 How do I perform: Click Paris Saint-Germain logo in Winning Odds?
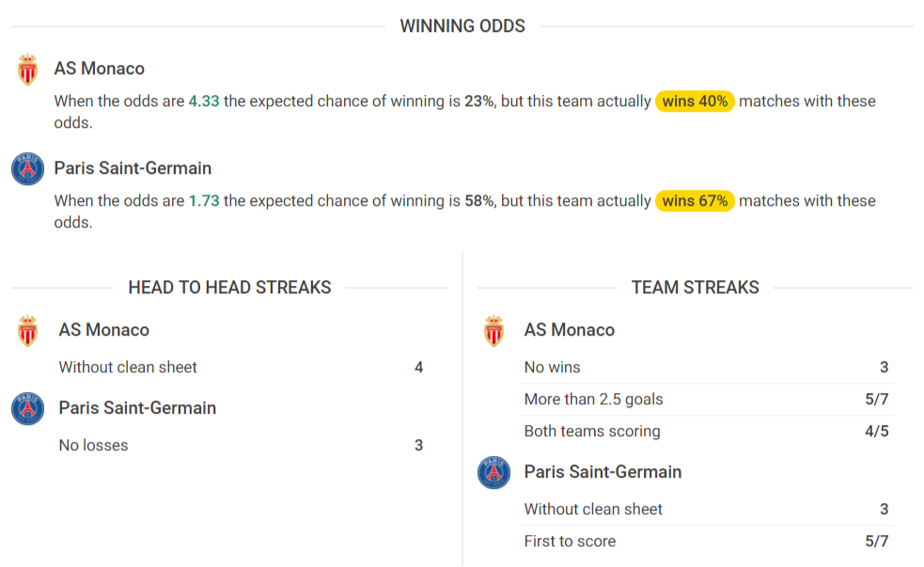tap(27, 168)
